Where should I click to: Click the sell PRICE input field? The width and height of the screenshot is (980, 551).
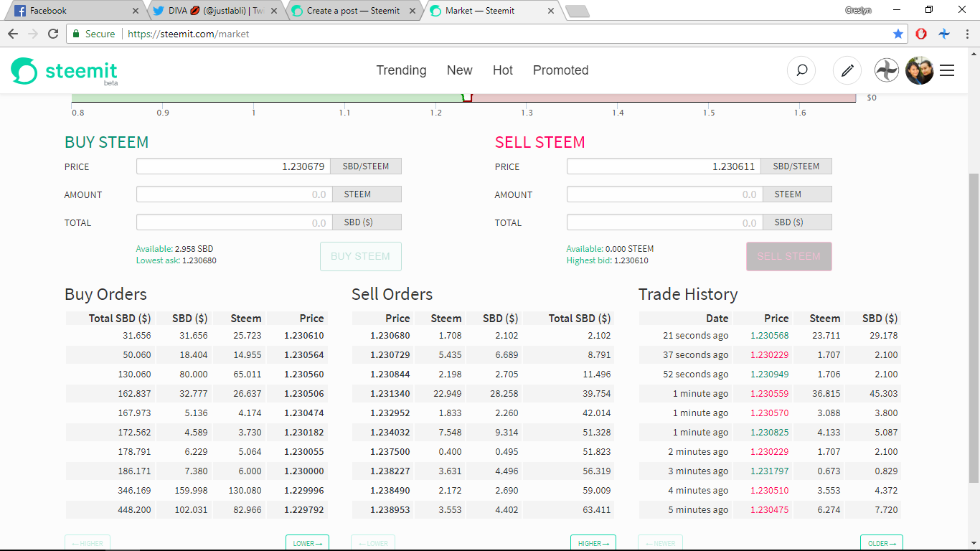664,166
